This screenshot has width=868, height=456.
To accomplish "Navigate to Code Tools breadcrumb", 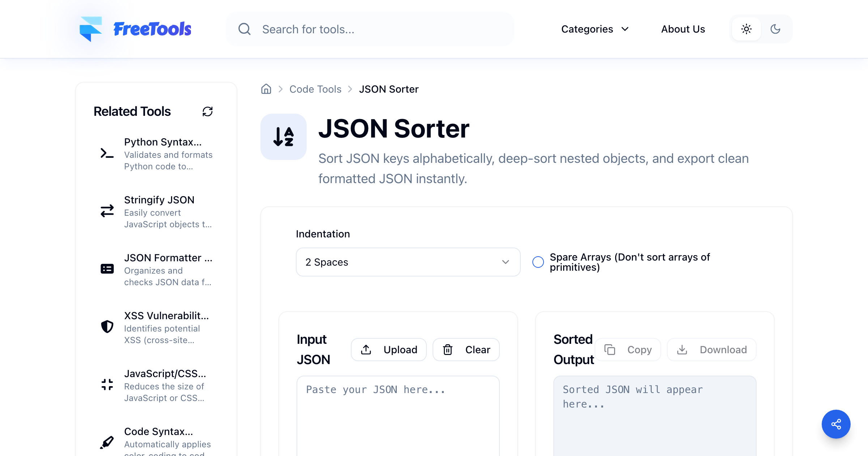I will [x=315, y=89].
